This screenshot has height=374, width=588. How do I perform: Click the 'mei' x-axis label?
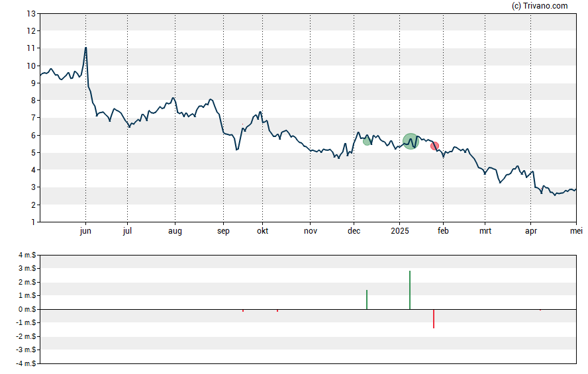(x=576, y=231)
